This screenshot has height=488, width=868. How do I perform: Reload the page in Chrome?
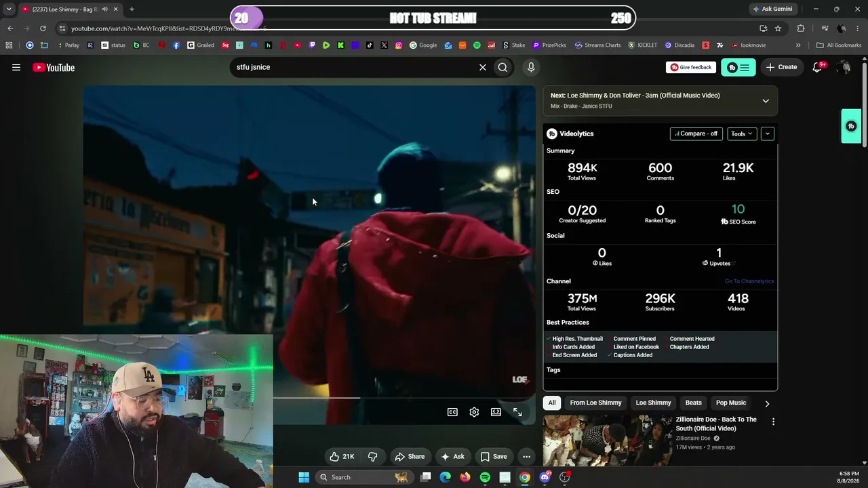click(43, 28)
